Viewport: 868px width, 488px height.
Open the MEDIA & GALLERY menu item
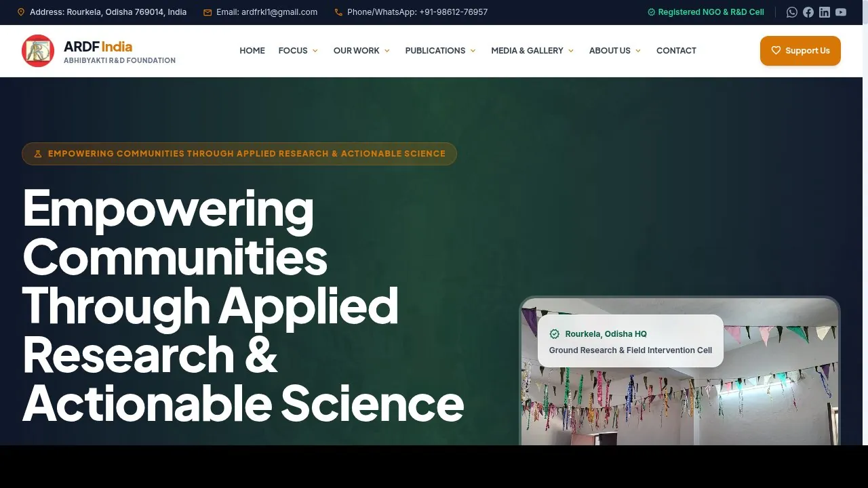click(x=527, y=51)
